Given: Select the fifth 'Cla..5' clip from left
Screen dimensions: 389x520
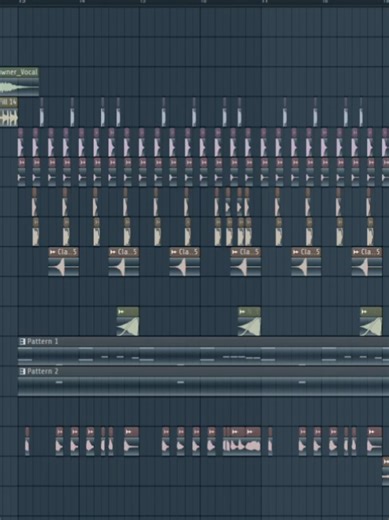Looking at the screenshot, I should [x=306, y=262].
